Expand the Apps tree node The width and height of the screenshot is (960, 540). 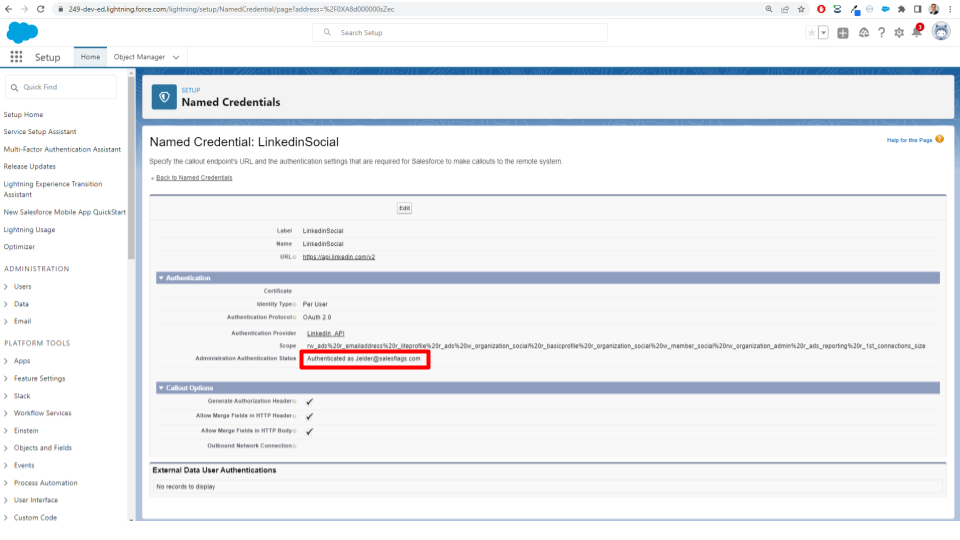(x=6, y=361)
